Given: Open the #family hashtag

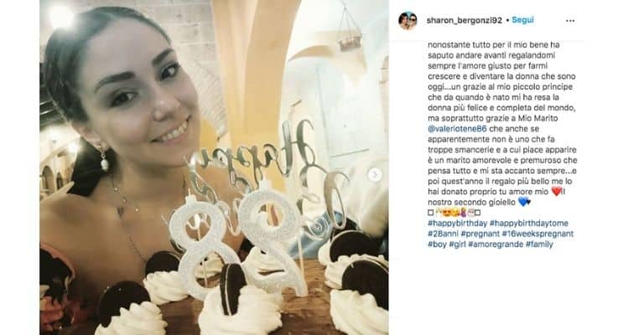Looking at the screenshot, I should (x=540, y=245).
